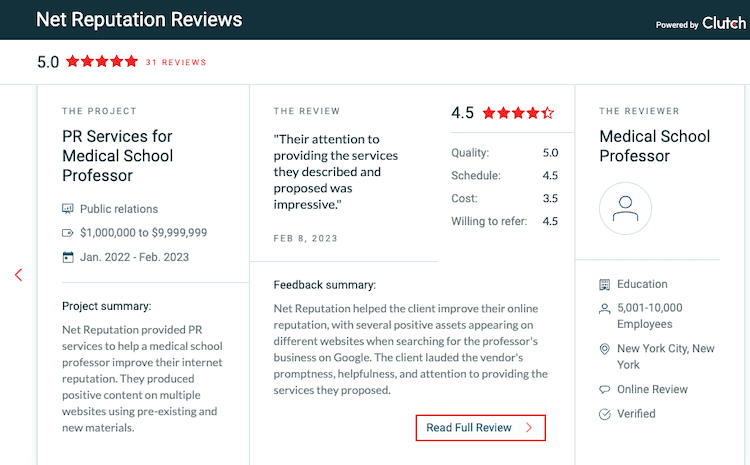The width and height of the screenshot is (750, 465).
Task: Click the Public relations presentation icon
Action: point(68,209)
